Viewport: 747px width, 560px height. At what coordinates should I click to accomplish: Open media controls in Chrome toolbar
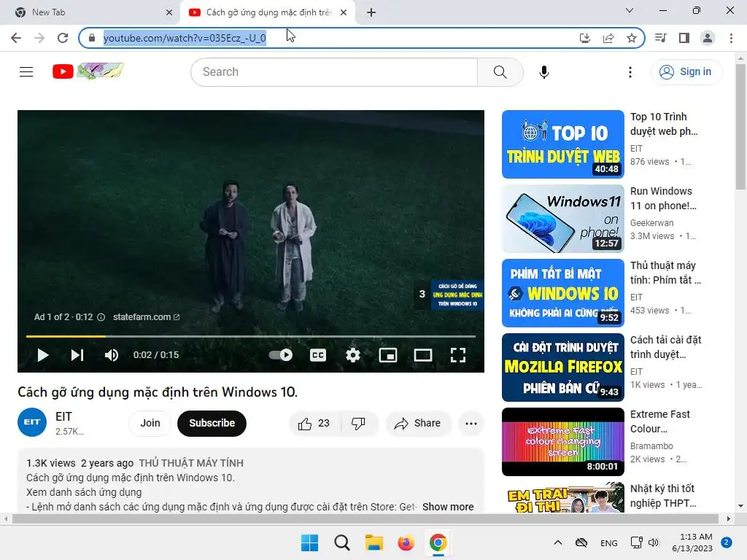click(661, 38)
